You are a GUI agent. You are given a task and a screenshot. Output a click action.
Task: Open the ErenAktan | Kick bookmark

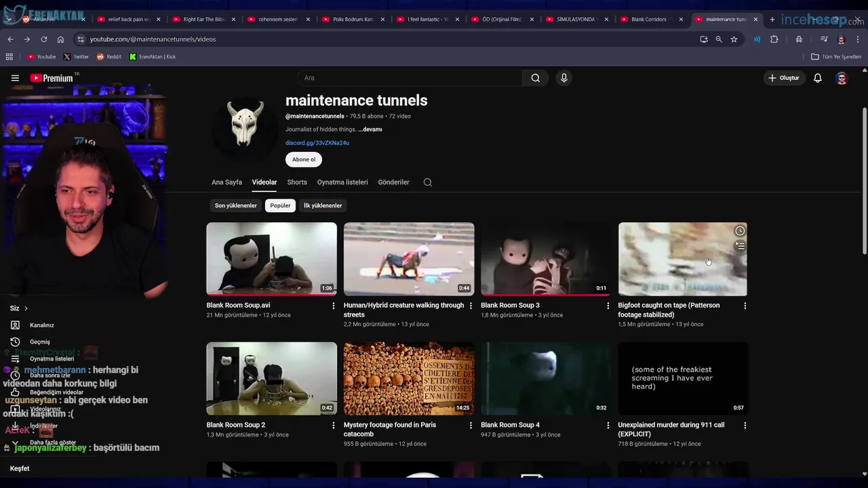point(153,57)
